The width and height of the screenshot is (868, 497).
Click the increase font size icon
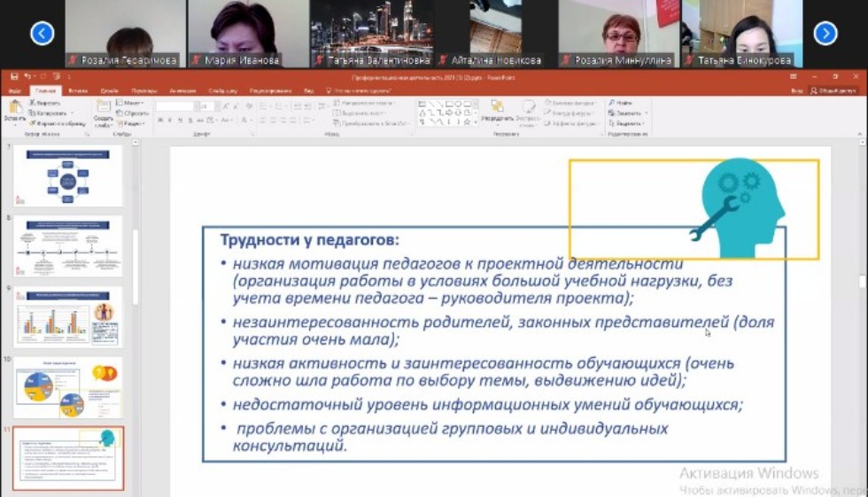226,105
